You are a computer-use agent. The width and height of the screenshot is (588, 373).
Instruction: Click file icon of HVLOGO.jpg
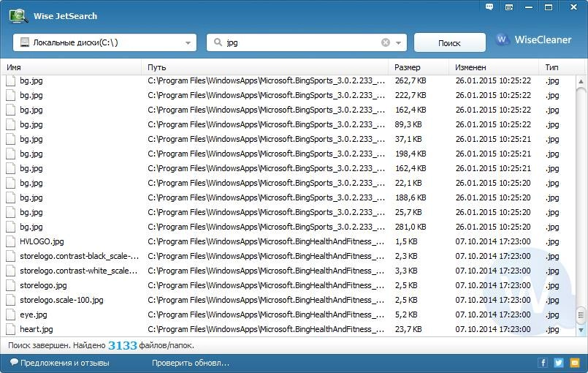point(11,241)
